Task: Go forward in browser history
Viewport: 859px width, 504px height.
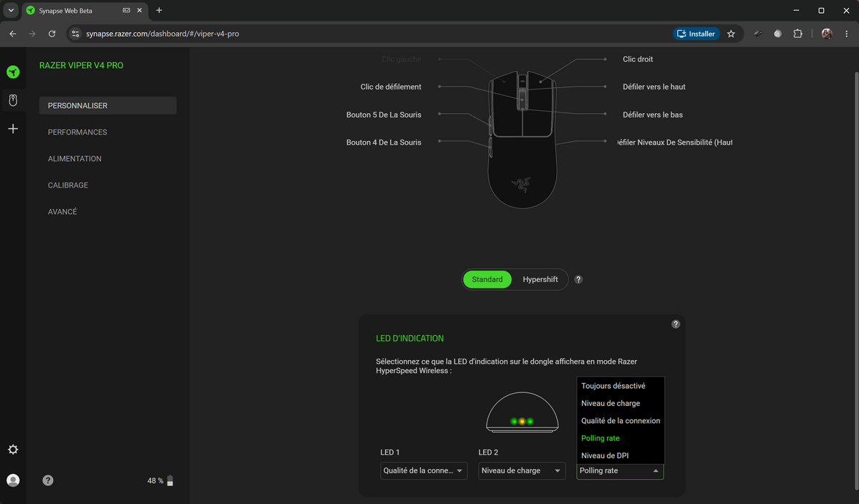Action: [32, 34]
